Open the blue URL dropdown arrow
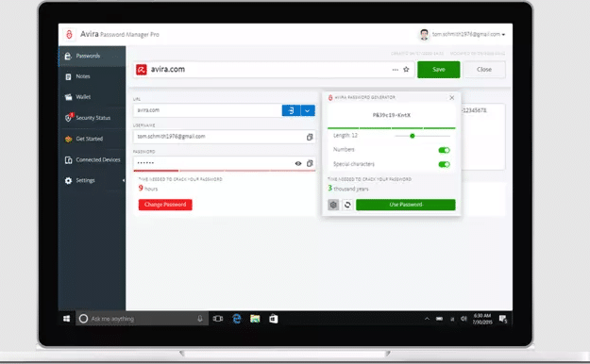The width and height of the screenshot is (590, 364). point(308,110)
